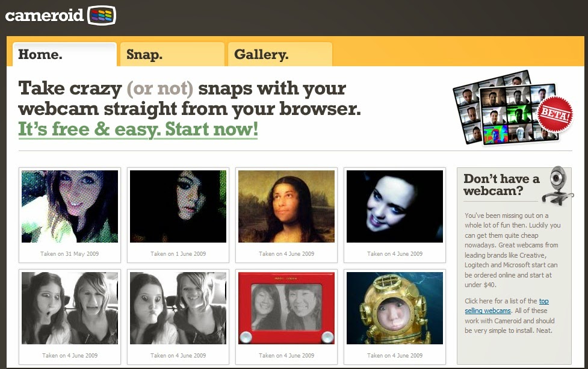
Task: Open black-and-white snap with puckered lips
Action: pos(178,308)
